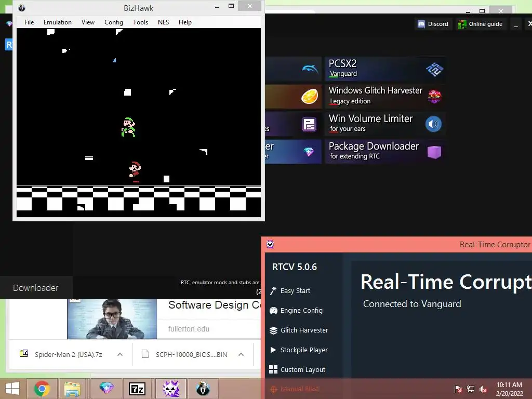Open File Explorer from the taskbar
The image size is (532, 399).
coord(72,389)
